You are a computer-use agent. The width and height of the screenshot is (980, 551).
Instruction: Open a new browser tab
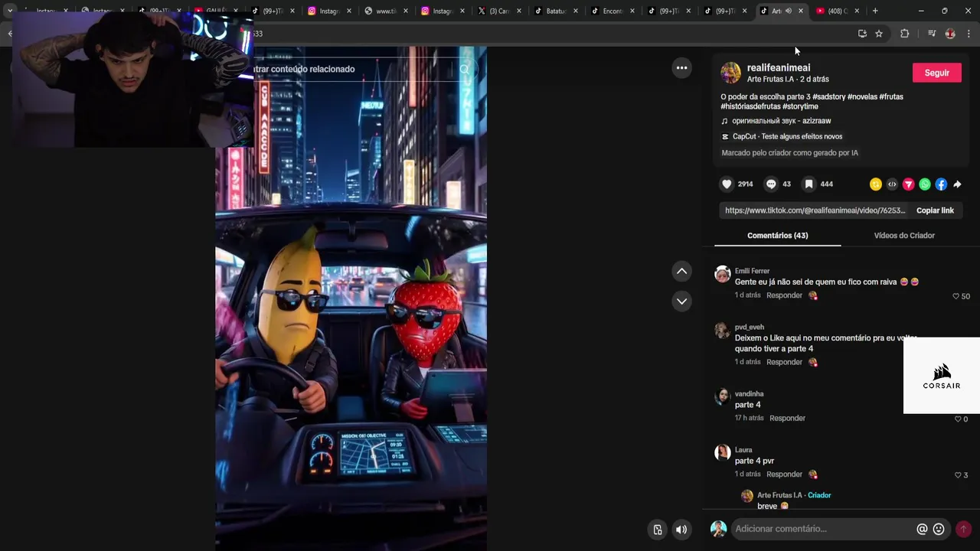tap(875, 11)
